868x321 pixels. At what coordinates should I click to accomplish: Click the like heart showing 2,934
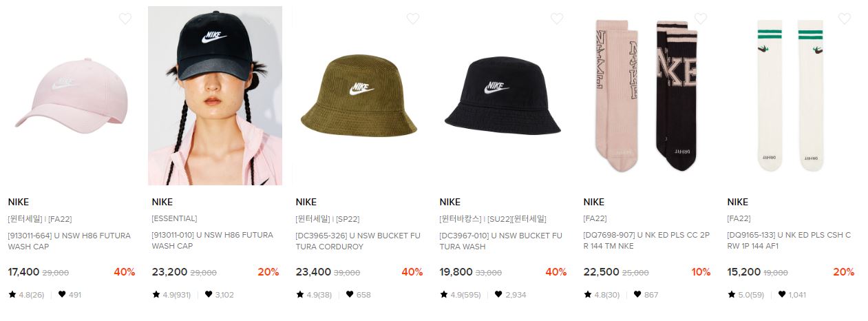[x=498, y=294]
